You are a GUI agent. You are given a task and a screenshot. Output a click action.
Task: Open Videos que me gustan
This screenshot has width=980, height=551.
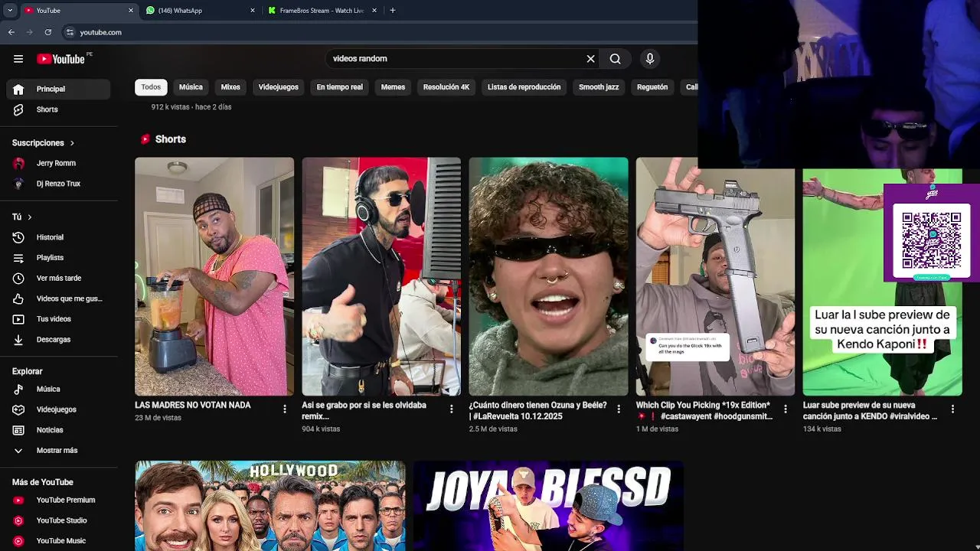pyautogui.click(x=58, y=298)
